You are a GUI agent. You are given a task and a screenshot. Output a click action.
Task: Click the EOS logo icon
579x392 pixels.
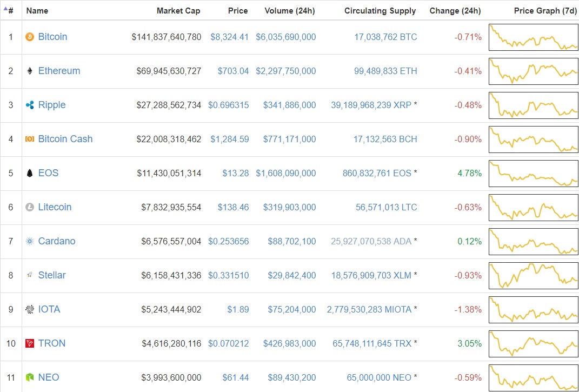pyautogui.click(x=30, y=173)
